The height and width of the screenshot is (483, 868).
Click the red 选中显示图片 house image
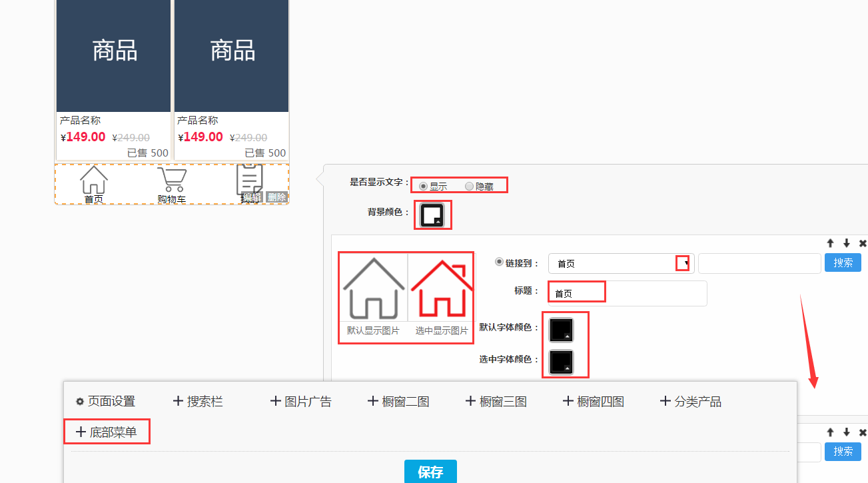[442, 289]
